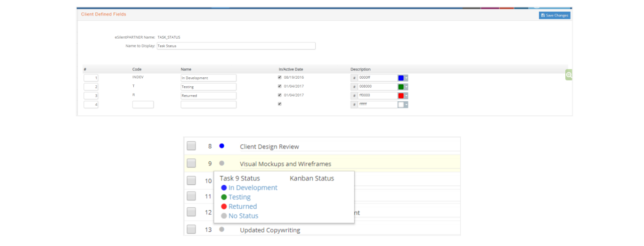Click the sequence number field showing 3
This screenshot has height=246, width=644.
[x=91, y=96]
